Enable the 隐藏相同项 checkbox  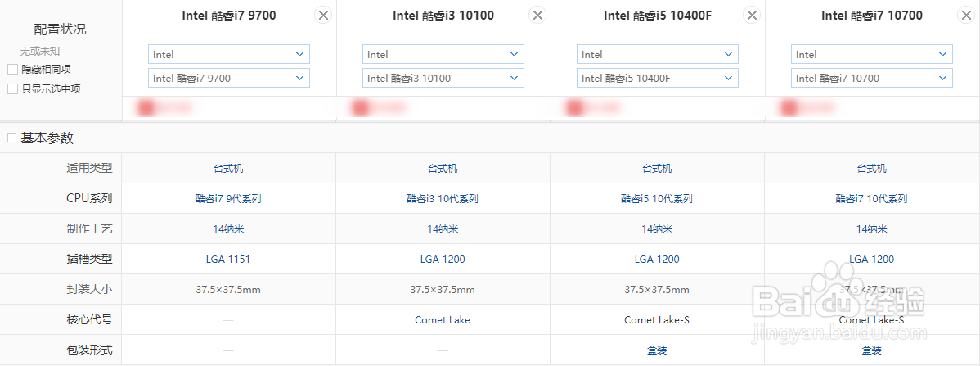12,70
